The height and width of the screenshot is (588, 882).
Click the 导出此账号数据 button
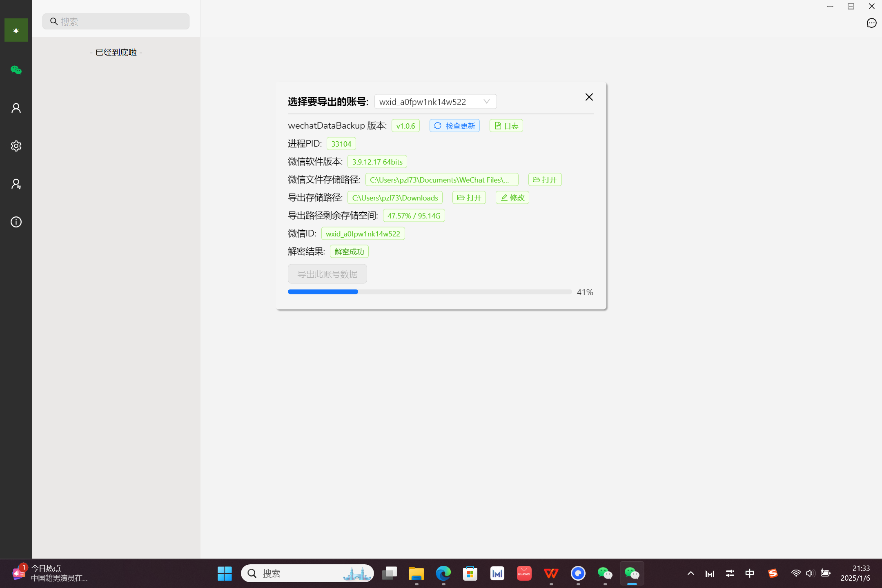tap(327, 274)
